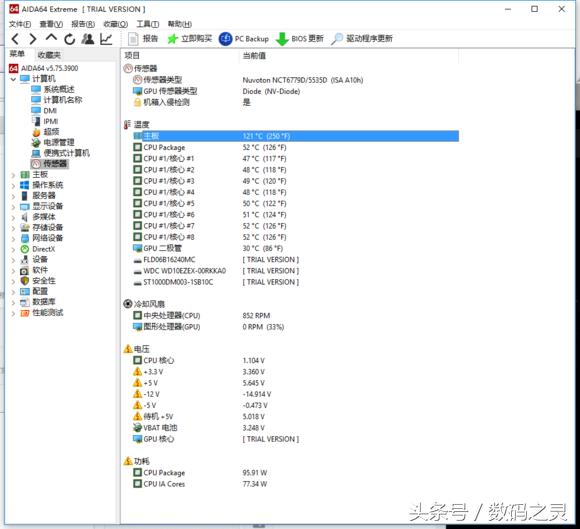Switch to the 菜单 tab
Viewport: 580px width, 529px height.
click(17, 54)
